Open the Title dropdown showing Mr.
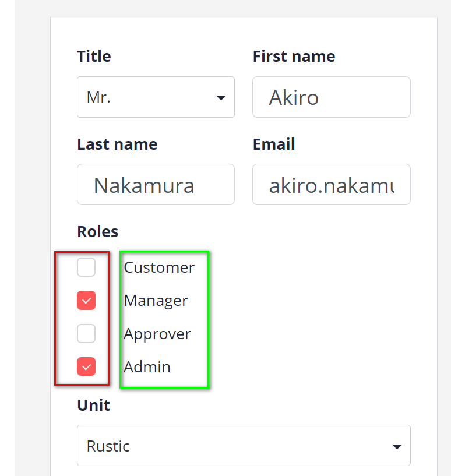451x476 pixels. point(156,97)
